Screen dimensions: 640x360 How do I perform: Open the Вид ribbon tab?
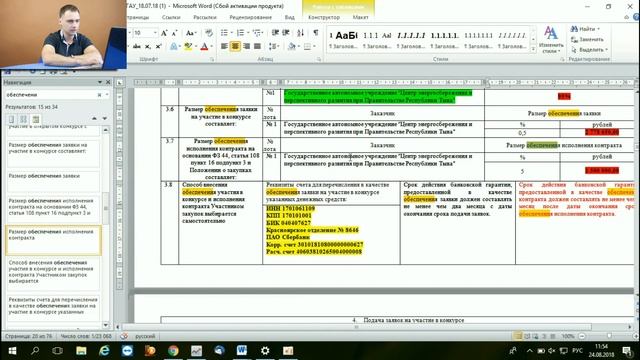(289, 18)
